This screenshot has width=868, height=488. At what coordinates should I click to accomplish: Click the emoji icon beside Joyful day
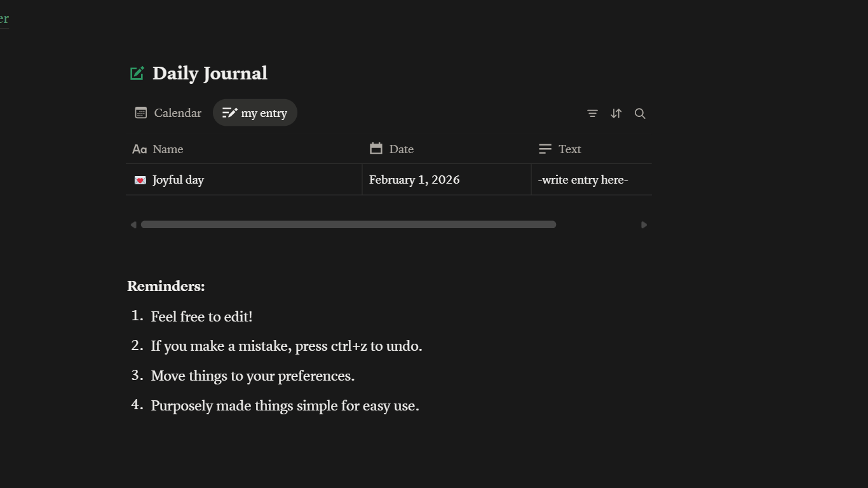tap(140, 180)
